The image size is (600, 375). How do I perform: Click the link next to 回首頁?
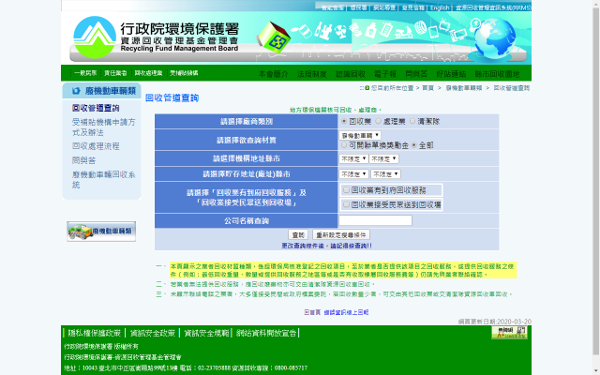(x=346, y=312)
